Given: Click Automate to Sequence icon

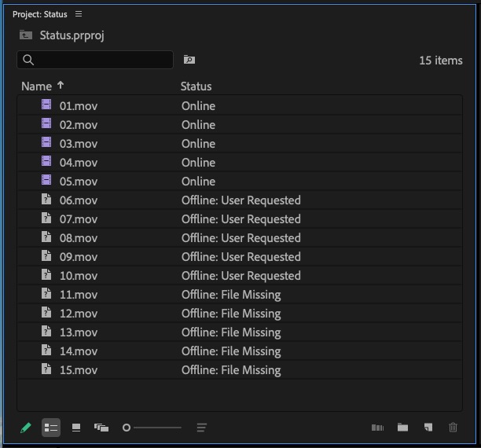Looking at the screenshot, I should coord(377,428).
